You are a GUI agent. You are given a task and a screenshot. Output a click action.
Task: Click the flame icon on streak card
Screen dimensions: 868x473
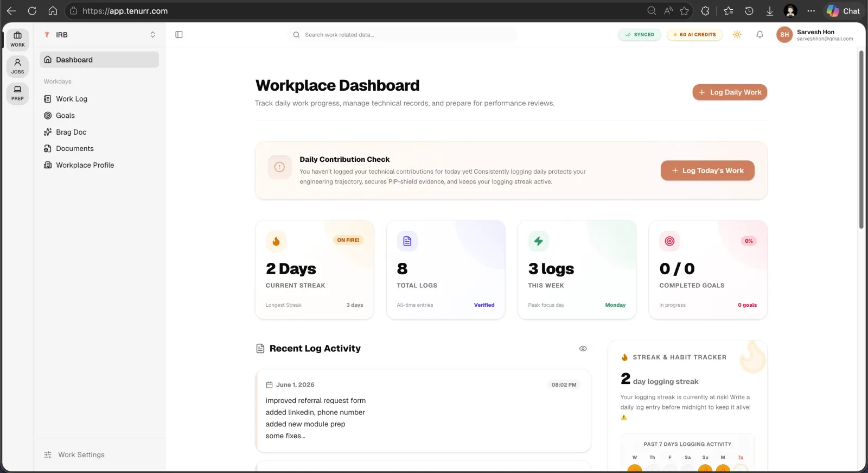coord(276,241)
